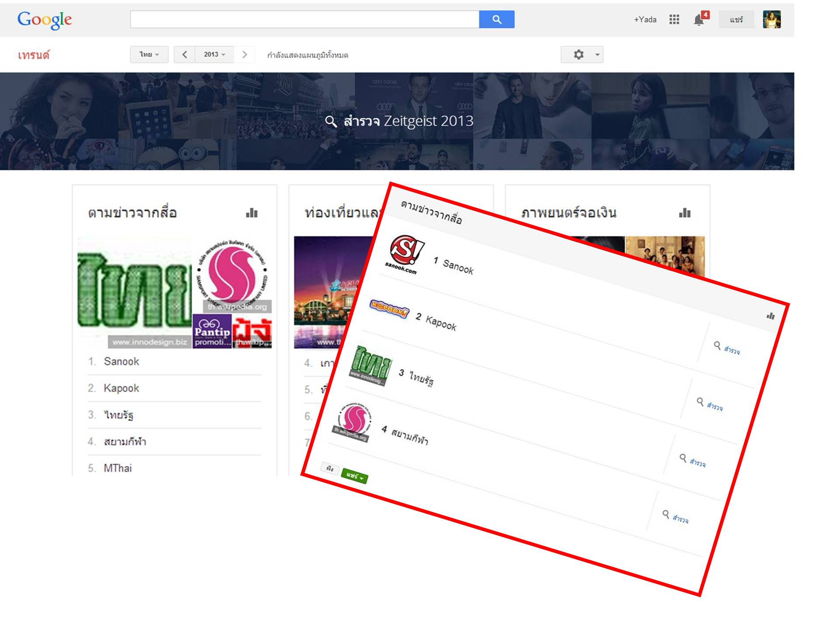This screenshot has height=630, width=840.
Task: Click the red ผู้จัดการ thumbnail
Action: 252,331
